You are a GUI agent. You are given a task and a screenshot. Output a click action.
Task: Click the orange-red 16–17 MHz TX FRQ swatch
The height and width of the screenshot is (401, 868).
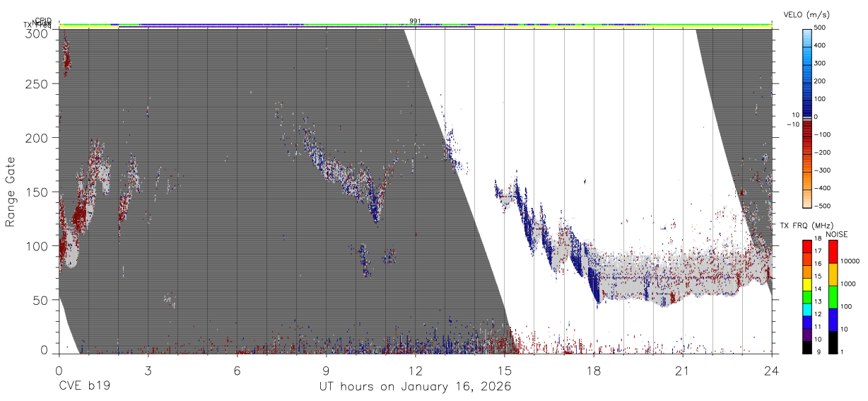tap(807, 259)
